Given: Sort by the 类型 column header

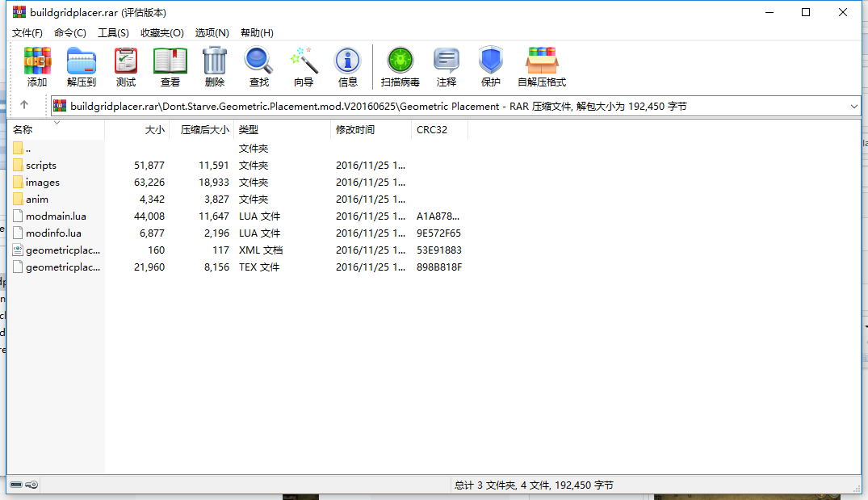Looking at the screenshot, I should (282, 129).
